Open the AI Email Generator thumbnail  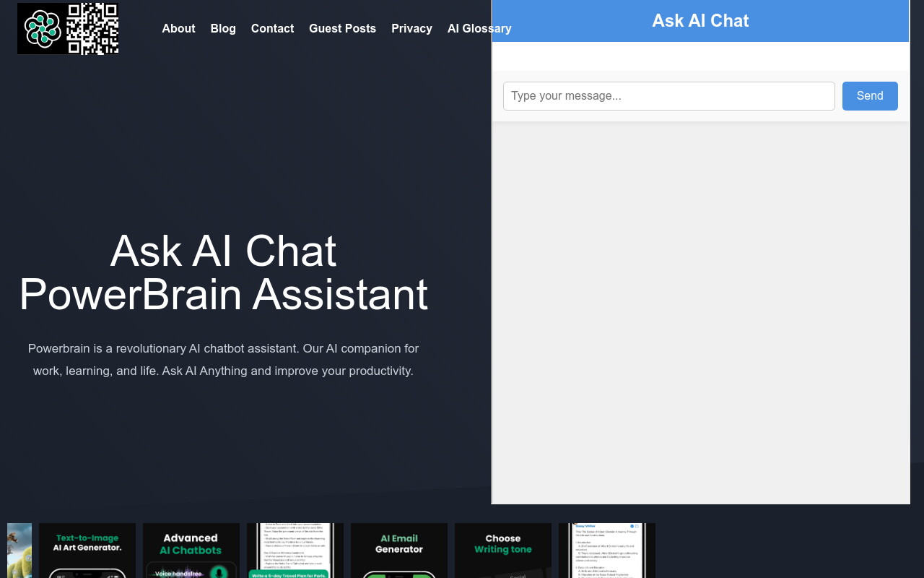399,551
